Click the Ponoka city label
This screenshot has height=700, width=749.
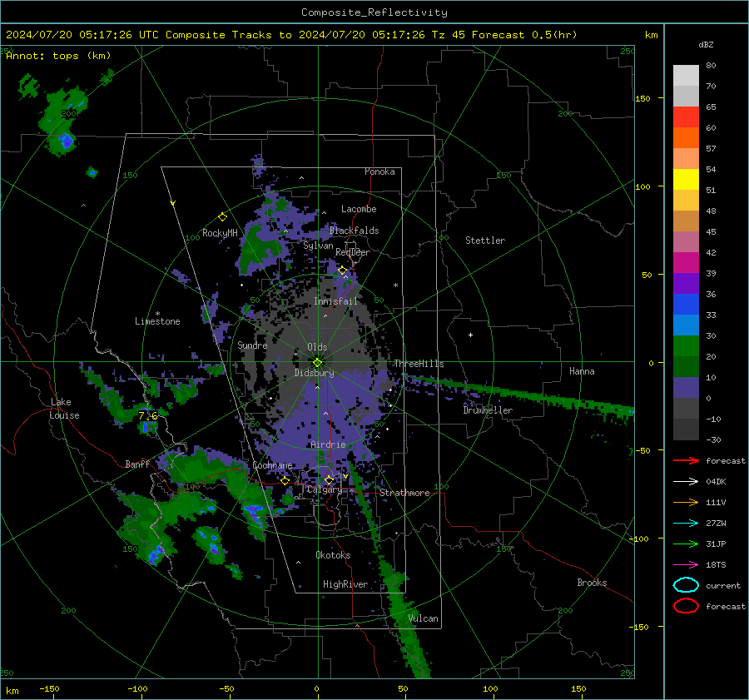point(379,171)
